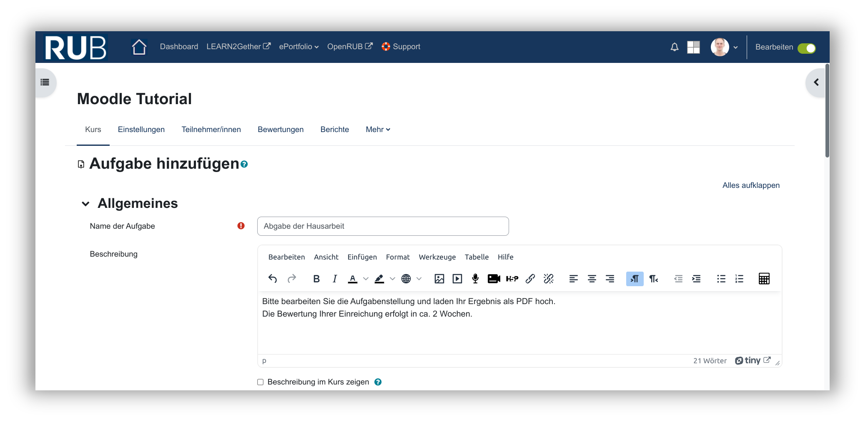Image resolution: width=868 pixels, height=422 pixels.
Task: Open the Einfügen editor menu
Action: 362,257
